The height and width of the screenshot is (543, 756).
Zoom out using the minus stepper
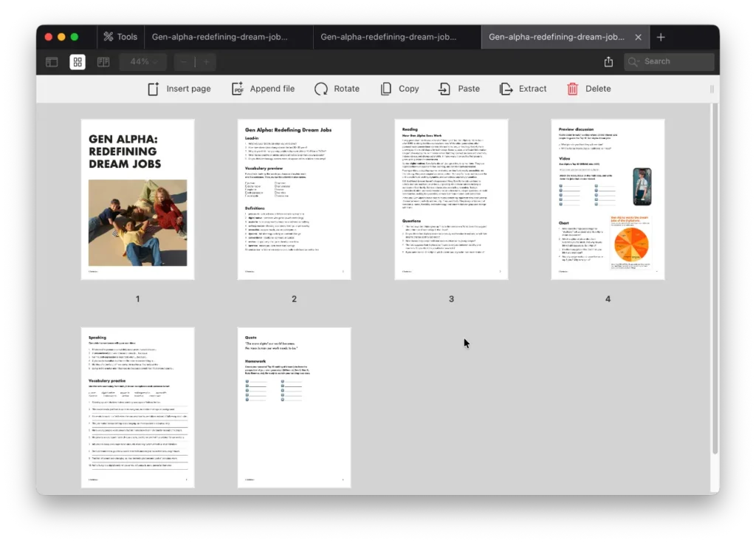tap(182, 62)
